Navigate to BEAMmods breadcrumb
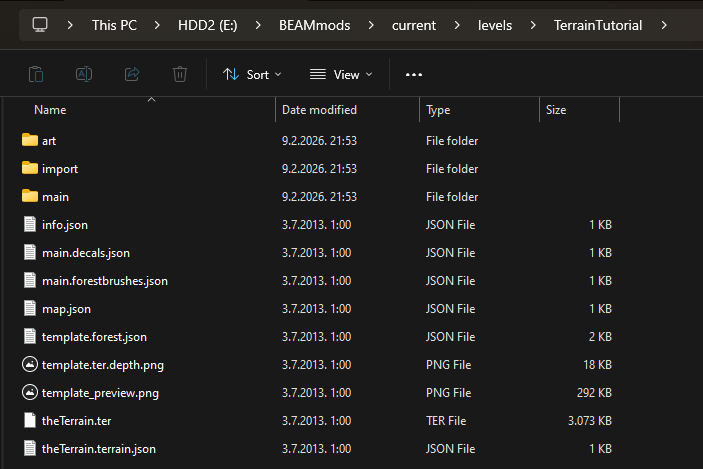 click(x=314, y=25)
